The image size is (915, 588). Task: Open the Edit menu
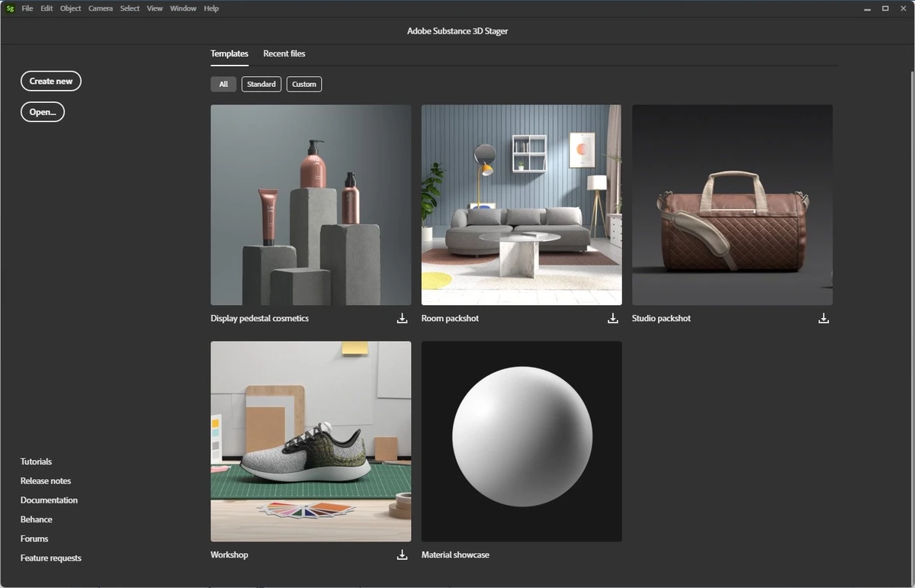coord(47,8)
